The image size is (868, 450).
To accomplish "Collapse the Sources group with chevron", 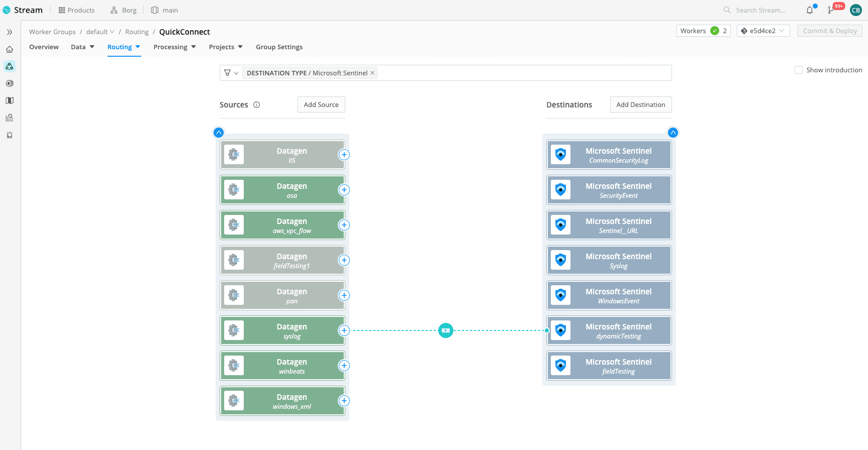I will (219, 133).
